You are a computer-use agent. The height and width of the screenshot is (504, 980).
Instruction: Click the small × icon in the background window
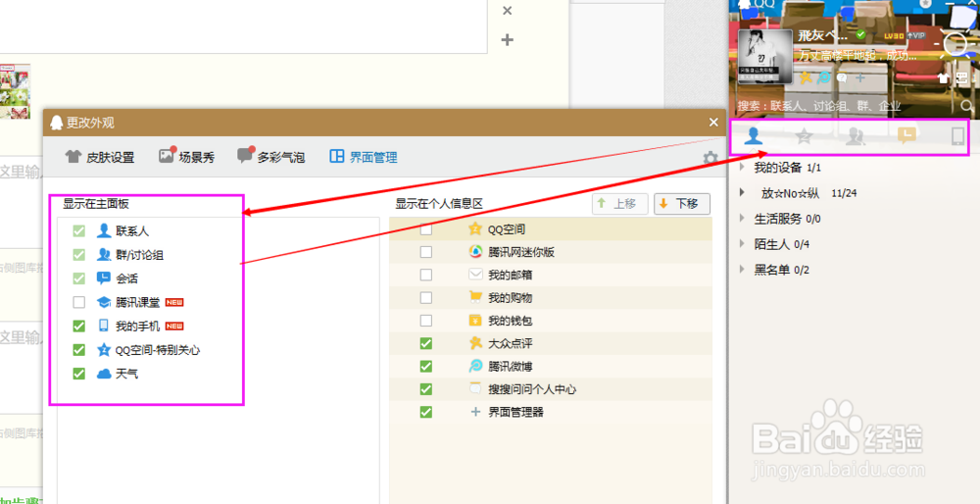pyautogui.click(x=508, y=10)
